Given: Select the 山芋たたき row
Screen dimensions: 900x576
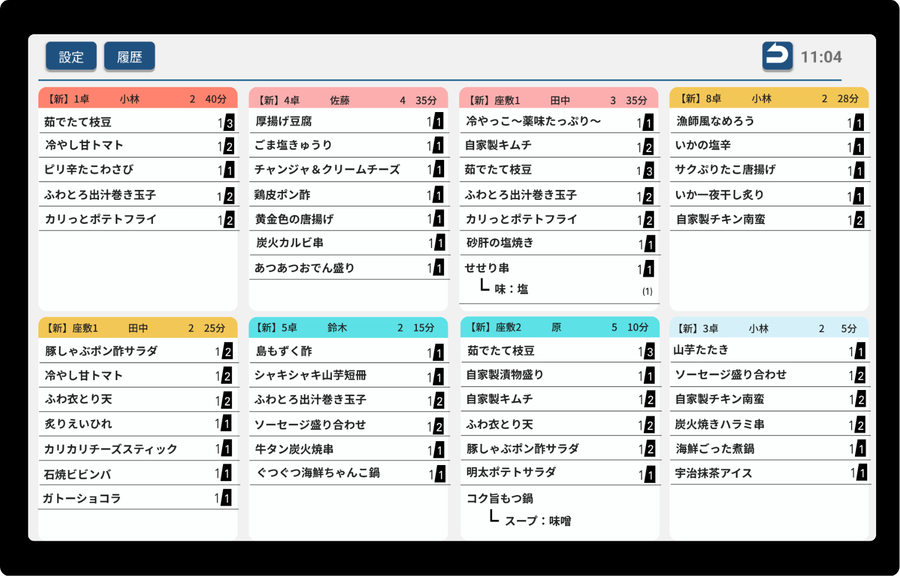Looking at the screenshot, I should (770, 351).
